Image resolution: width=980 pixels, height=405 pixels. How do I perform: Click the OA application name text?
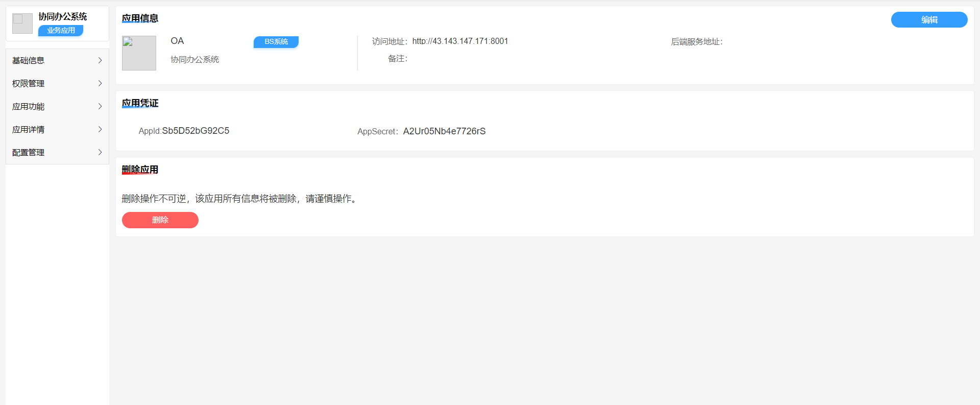[177, 41]
